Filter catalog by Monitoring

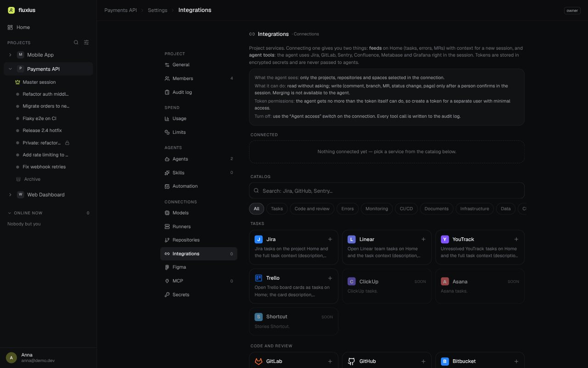click(x=377, y=209)
